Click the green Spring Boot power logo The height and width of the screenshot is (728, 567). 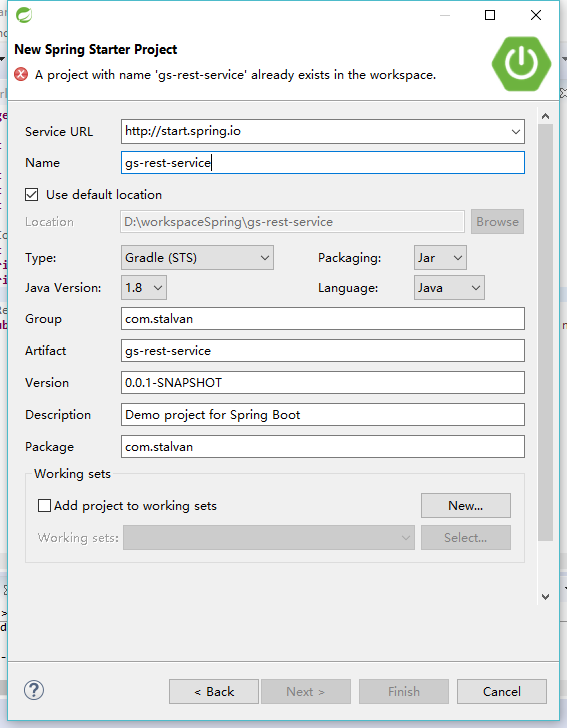[x=521, y=64]
